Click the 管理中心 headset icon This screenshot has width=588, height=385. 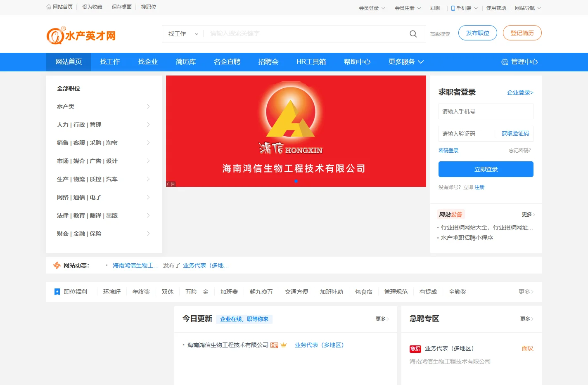pos(505,62)
